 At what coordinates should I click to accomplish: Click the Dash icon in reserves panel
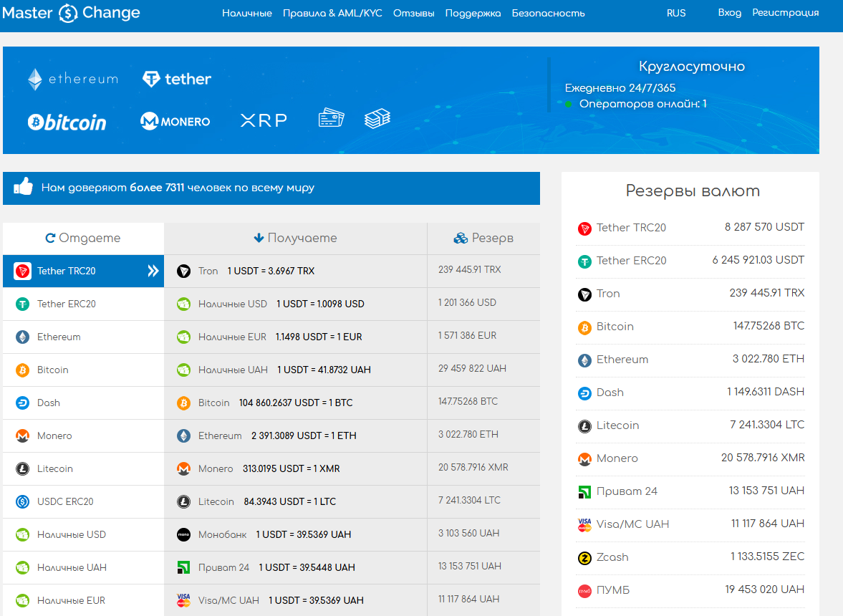584,393
